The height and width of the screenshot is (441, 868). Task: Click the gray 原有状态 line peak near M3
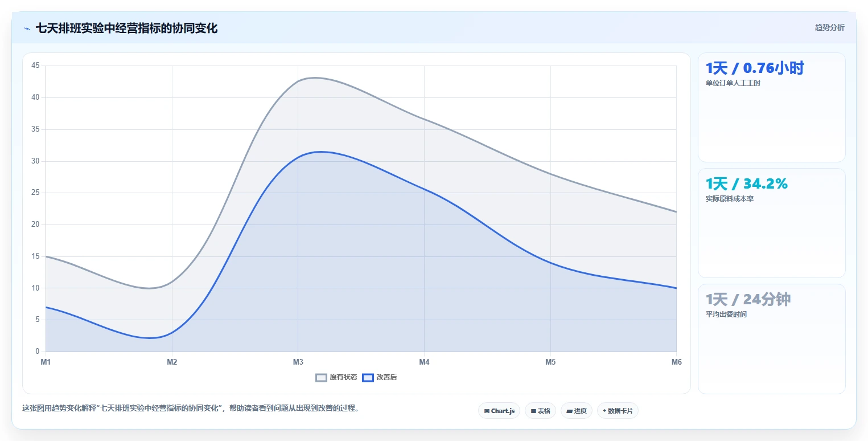[314, 77]
